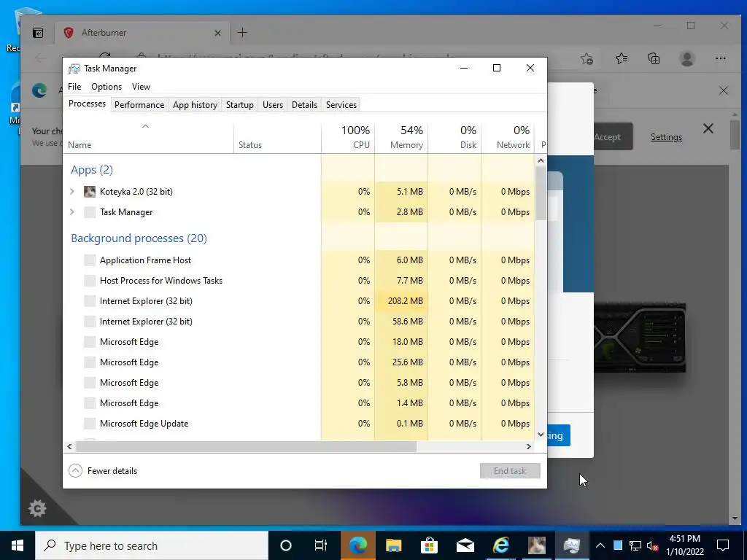
Task: Click Accept button in Edge cookie banner
Action: pyautogui.click(x=613, y=137)
